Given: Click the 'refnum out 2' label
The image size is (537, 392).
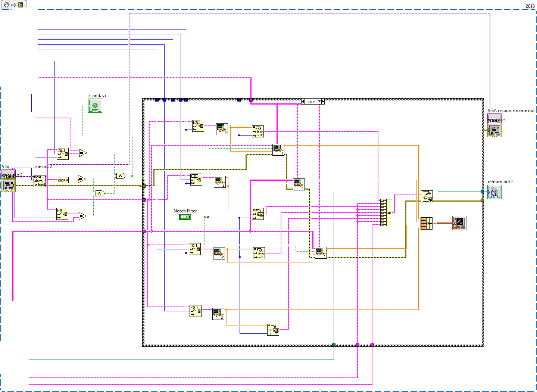Looking at the screenshot, I should click(500, 182).
